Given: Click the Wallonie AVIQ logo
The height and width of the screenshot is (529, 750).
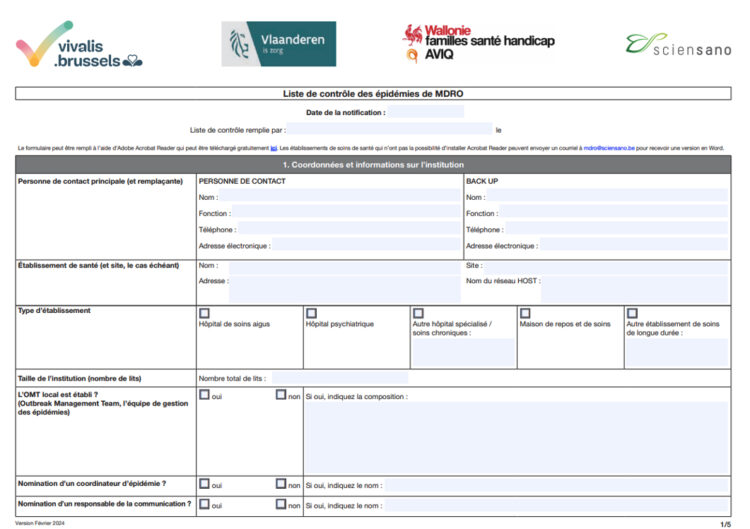Looking at the screenshot, I should click(x=478, y=42).
